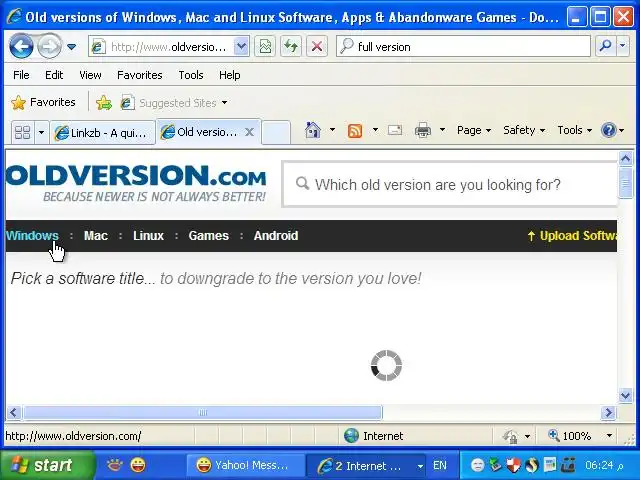The image size is (640, 480).
Task: Open the Favorites star button
Action: pyautogui.click(x=43, y=102)
